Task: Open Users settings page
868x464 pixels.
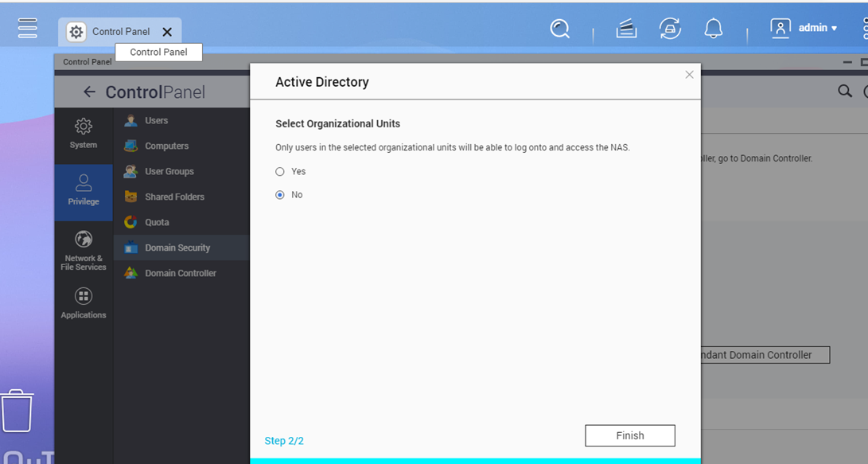Action: click(181, 120)
